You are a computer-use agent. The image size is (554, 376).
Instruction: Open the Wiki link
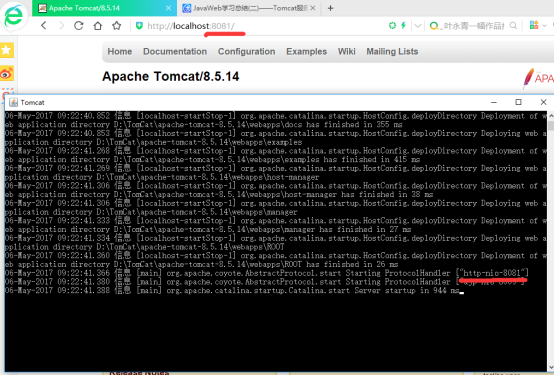tap(347, 52)
